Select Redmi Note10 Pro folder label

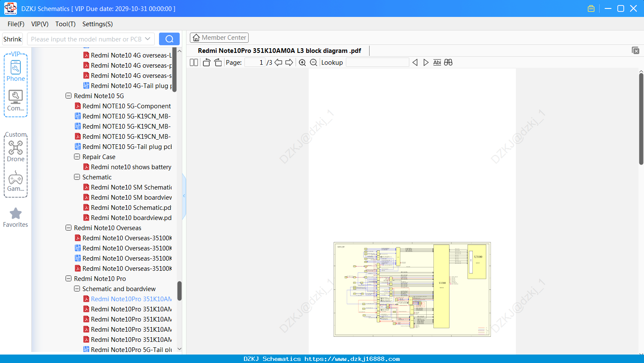[x=100, y=278]
